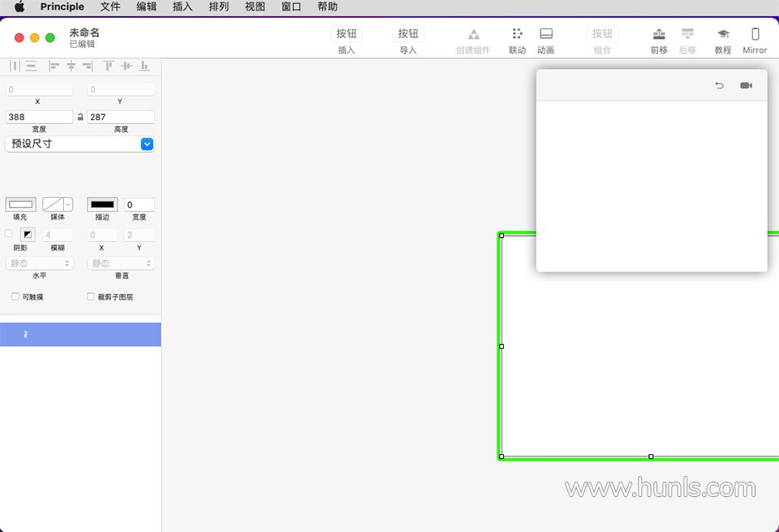Enable the 可触摸 checkbox
The height and width of the screenshot is (532, 779).
tap(15, 297)
